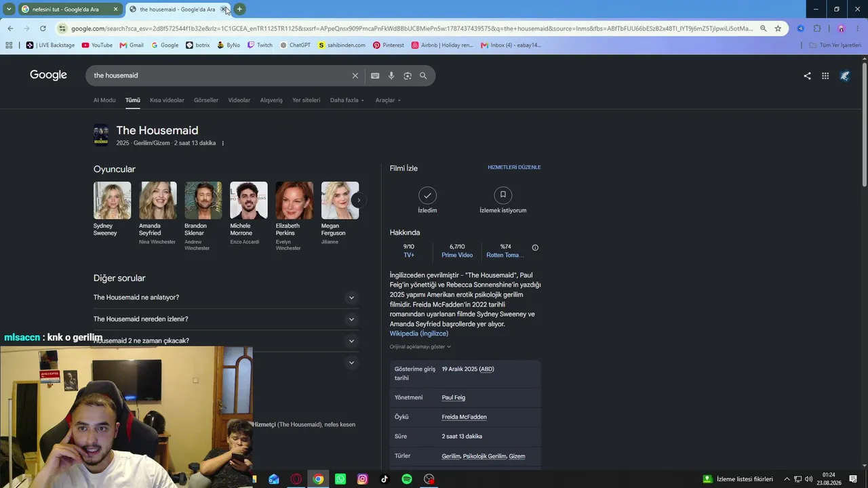
Task: Open a new browser tab
Action: (239, 9)
